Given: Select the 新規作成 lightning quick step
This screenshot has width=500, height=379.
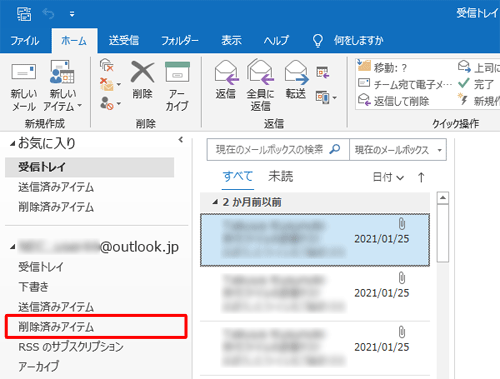Looking at the screenshot, I should (x=479, y=101).
